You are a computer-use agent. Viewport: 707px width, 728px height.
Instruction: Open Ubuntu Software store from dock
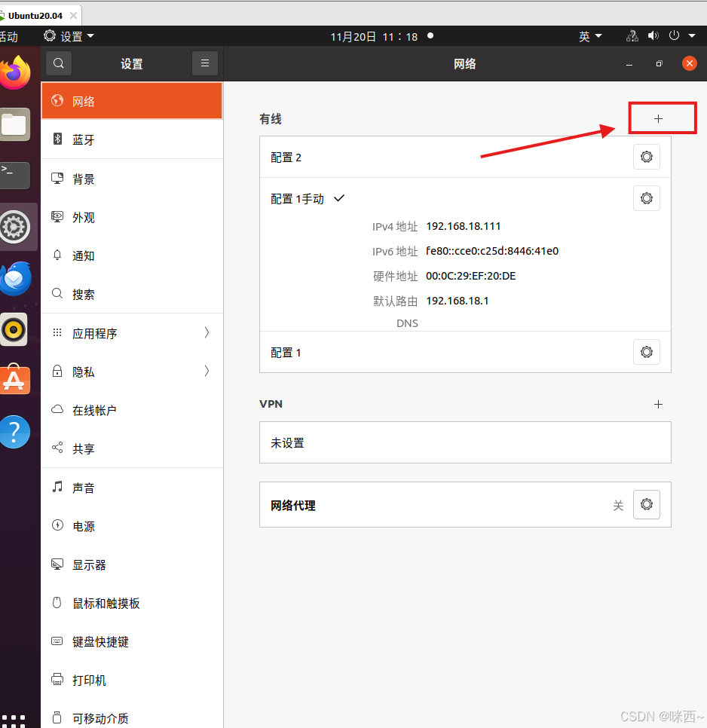coord(15,380)
